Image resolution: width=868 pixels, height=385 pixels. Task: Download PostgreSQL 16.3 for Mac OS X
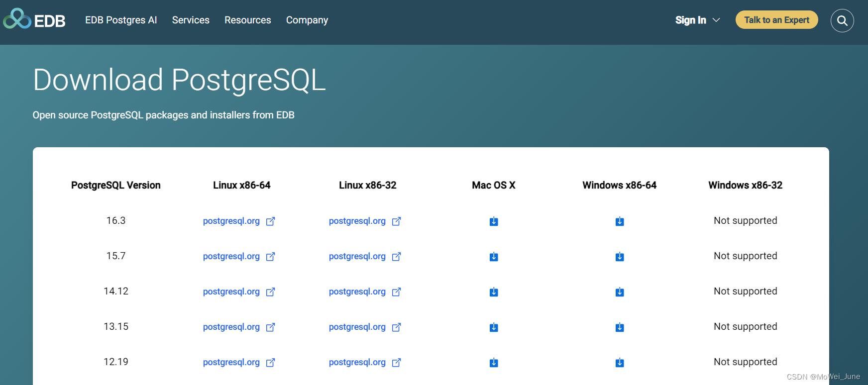(x=494, y=221)
